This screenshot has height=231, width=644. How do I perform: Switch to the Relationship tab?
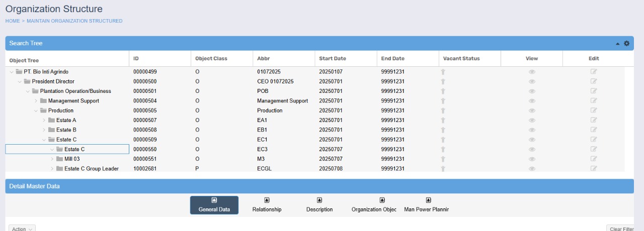pyautogui.click(x=267, y=205)
